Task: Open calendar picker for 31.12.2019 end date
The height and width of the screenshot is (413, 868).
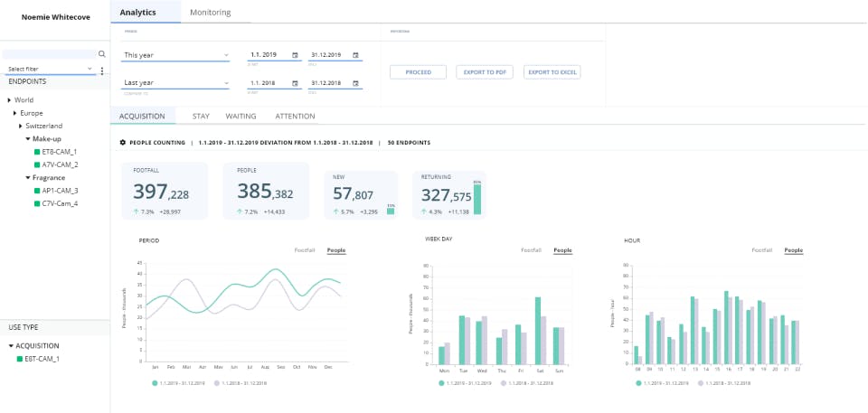Action: [356, 55]
